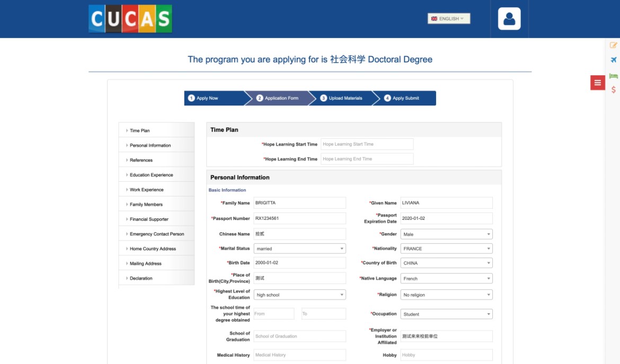620x364 pixels.
Task: Open the red hamburger menu icon
Action: (x=598, y=83)
